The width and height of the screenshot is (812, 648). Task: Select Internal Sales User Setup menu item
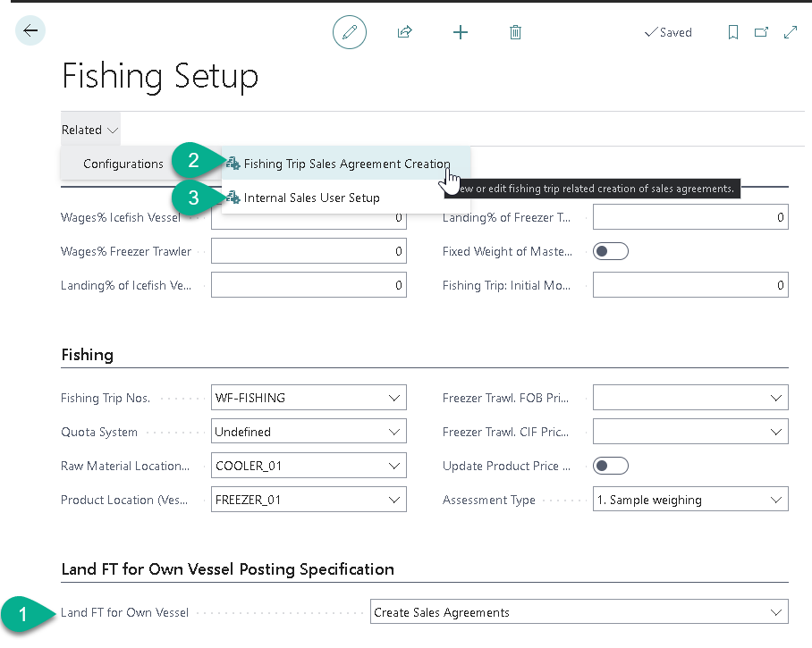click(x=311, y=198)
